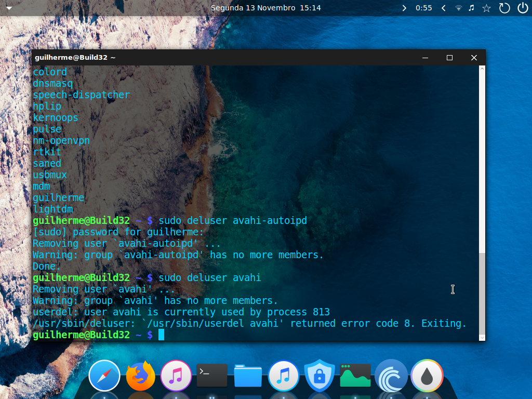Open the blue swirl torrent app in the dock
Screen dimensions: 532x399
(x=391, y=376)
